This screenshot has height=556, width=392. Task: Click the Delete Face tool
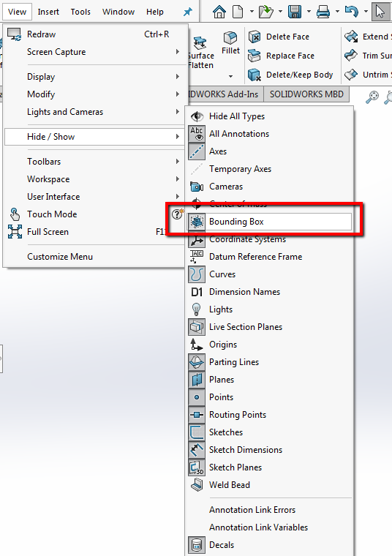(279, 37)
